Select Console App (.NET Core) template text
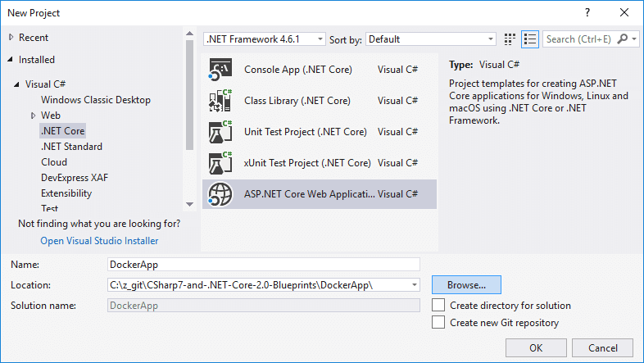The width and height of the screenshot is (644, 363). [x=298, y=70]
